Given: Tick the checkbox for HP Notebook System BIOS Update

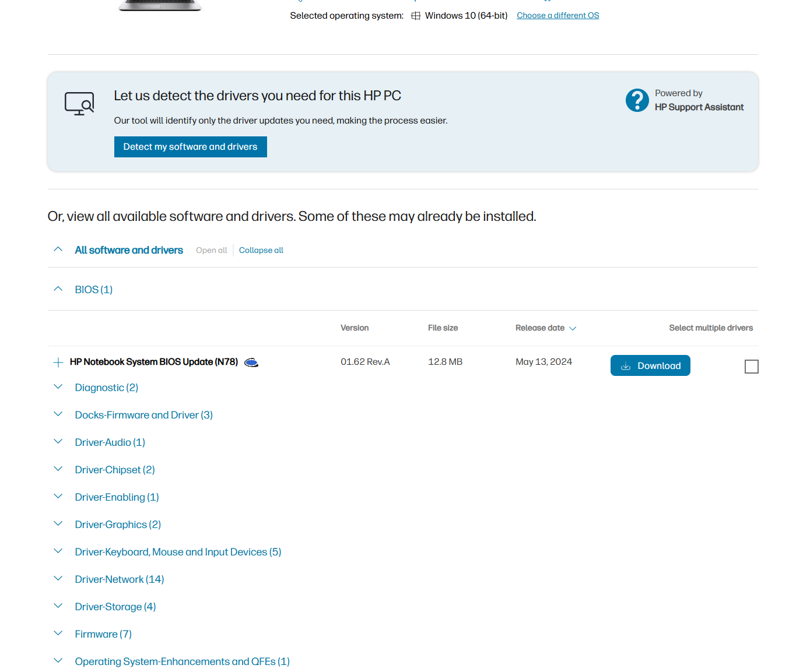Looking at the screenshot, I should 752,367.
